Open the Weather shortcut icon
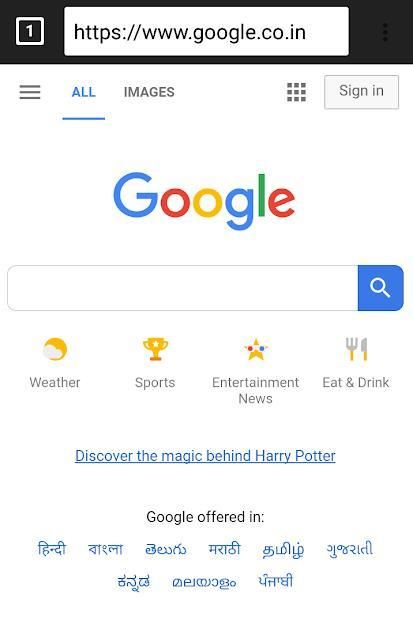Image resolution: width=413 pixels, height=620 pixels. click(55, 349)
